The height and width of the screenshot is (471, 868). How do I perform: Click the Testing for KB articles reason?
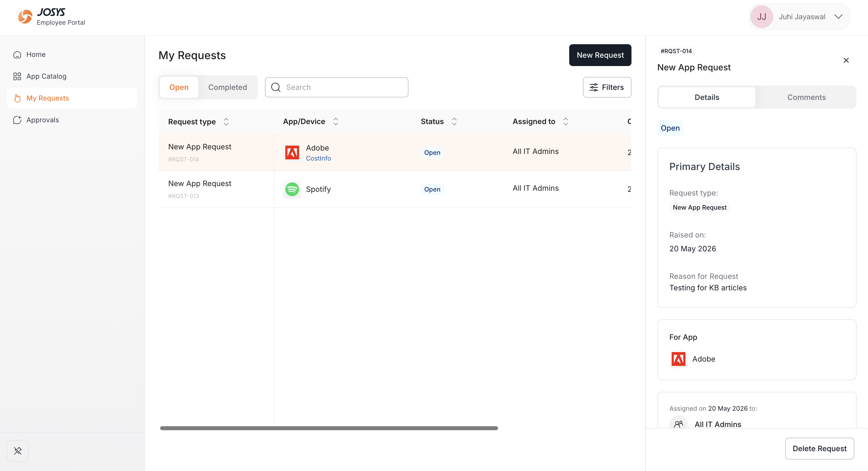(x=708, y=287)
